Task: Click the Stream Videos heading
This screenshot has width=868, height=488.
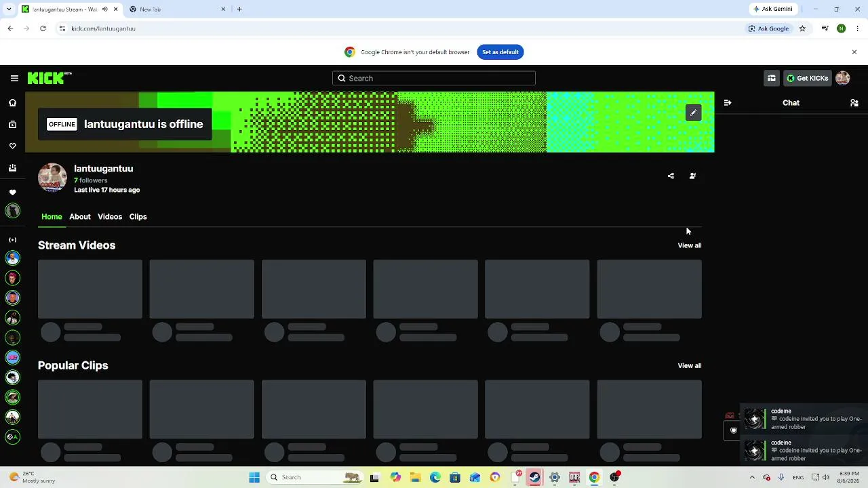Action: coord(77,245)
